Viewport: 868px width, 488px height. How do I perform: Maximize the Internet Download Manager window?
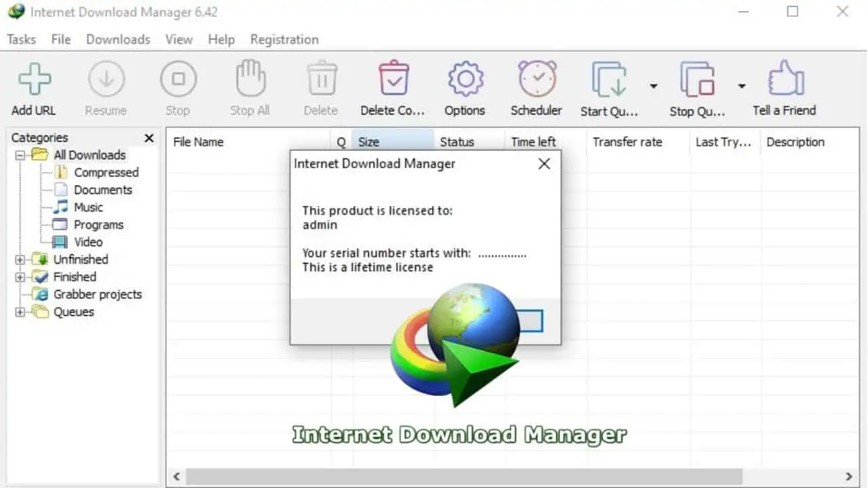792,12
